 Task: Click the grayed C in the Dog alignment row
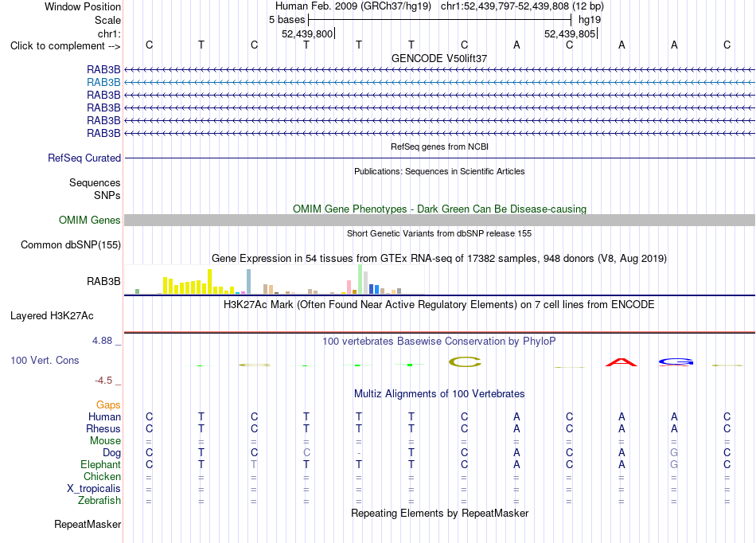coord(306,453)
